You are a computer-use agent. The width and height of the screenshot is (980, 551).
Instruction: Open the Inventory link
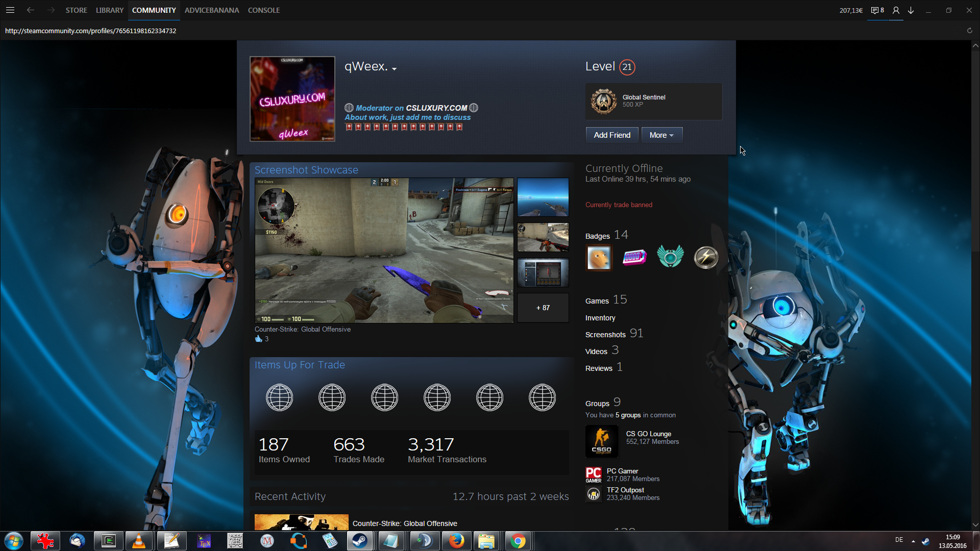(600, 318)
